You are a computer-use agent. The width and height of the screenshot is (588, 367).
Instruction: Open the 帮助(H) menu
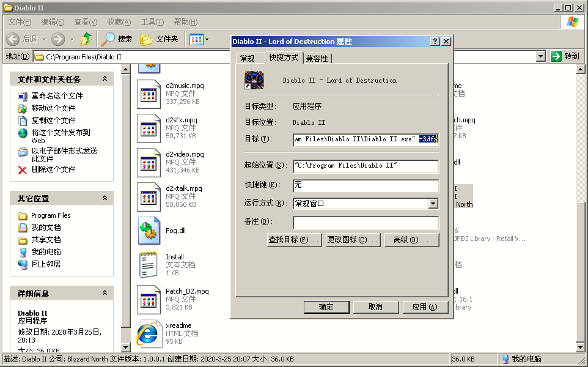tap(186, 22)
